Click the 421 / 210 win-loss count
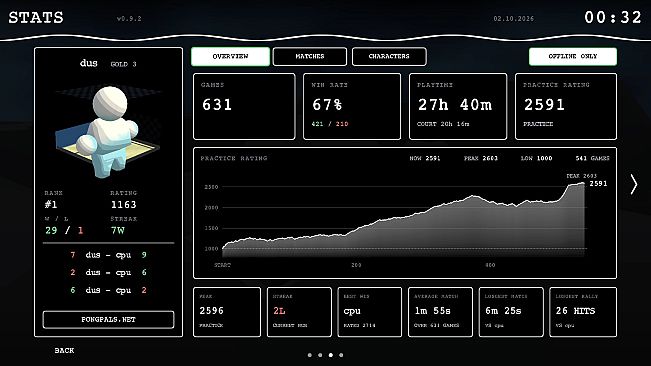This screenshot has width=651, height=366. point(330,124)
